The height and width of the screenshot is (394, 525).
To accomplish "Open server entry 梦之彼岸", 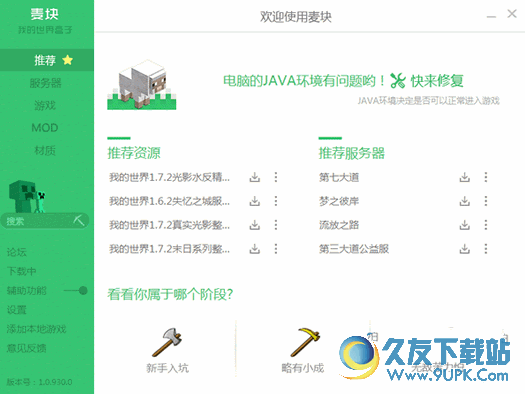I will 339,201.
